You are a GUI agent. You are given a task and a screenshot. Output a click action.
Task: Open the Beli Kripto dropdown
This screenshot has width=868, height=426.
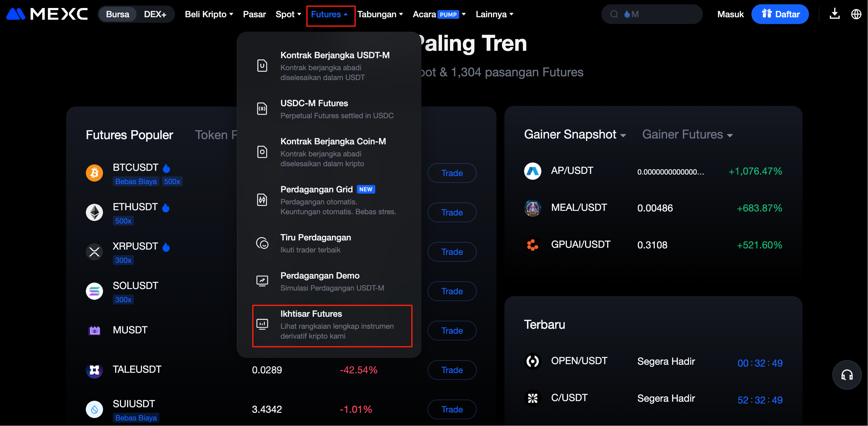tap(209, 14)
